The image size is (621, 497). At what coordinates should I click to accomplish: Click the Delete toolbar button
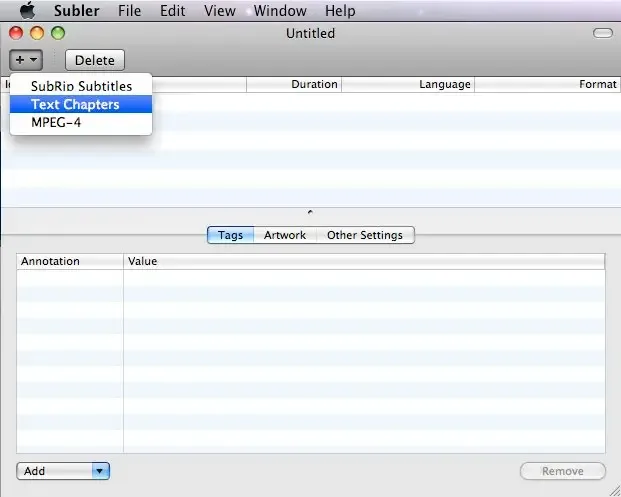point(95,60)
